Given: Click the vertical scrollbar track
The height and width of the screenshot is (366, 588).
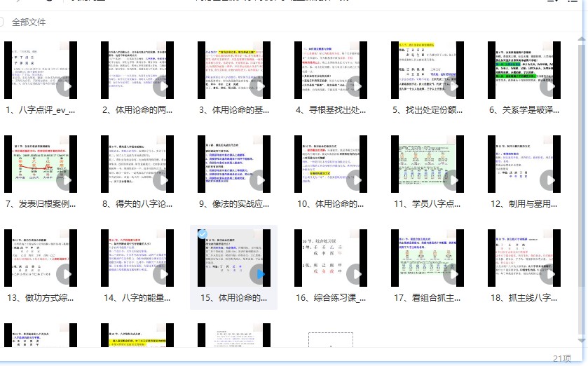Looking at the screenshot, I should (582, 189).
